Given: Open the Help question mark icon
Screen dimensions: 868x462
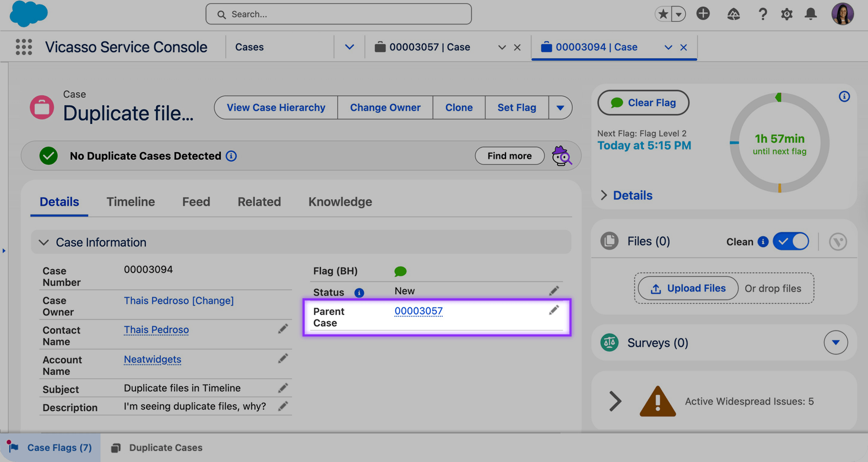Looking at the screenshot, I should click(x=763, y=14).
